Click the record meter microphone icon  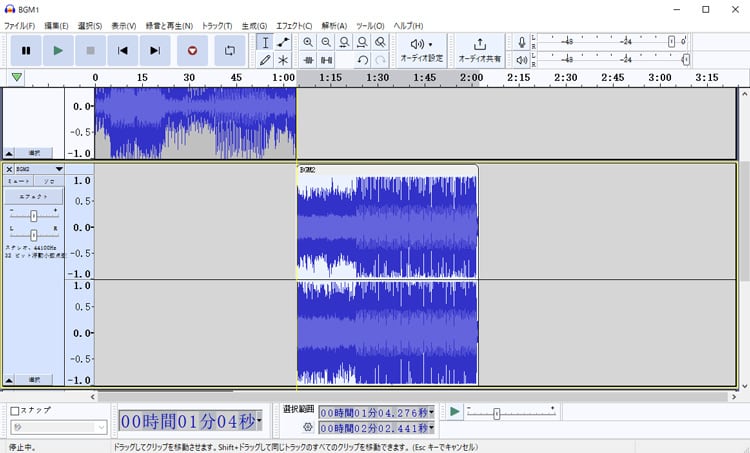[x=521, y=42]
